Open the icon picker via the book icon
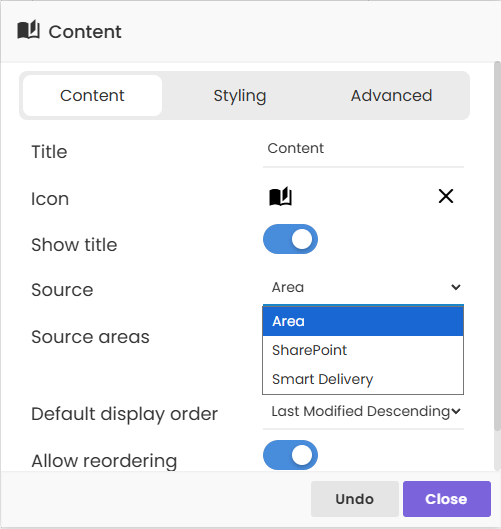The height and width of the screenshot is (529, 501). (x=281, y=196)
